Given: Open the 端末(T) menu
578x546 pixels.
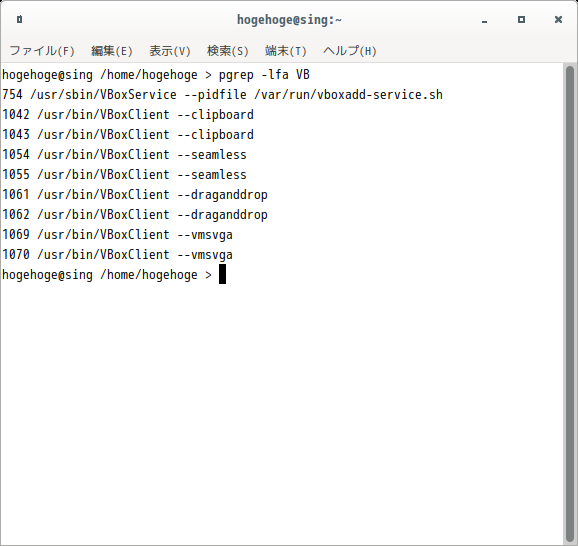Looking at the screenshot, I should pos(286,51).
